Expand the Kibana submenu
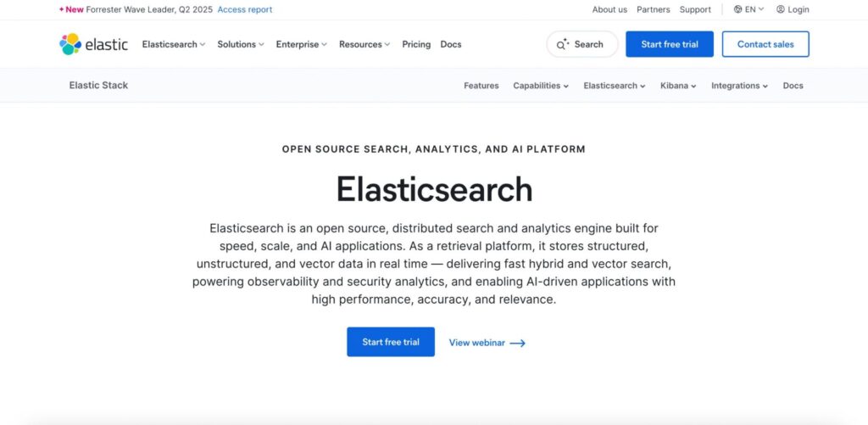The image size is (868, 425). pos(678,86)
